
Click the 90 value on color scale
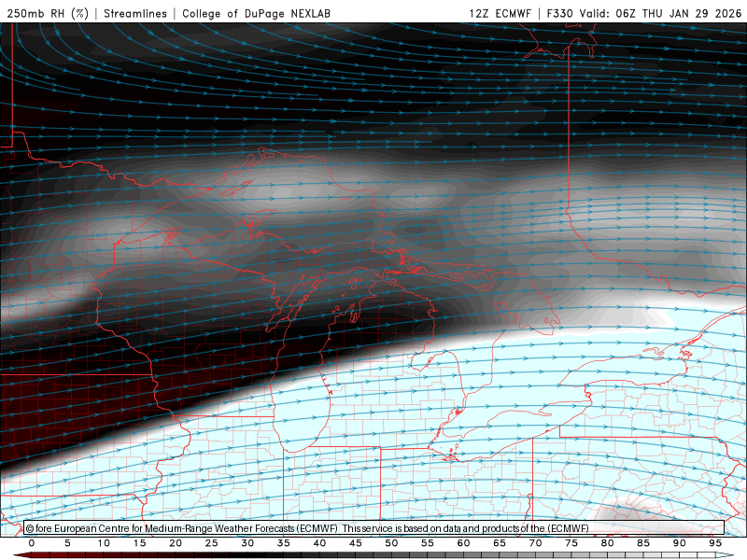pyautogui.click(x=680, y=543)
